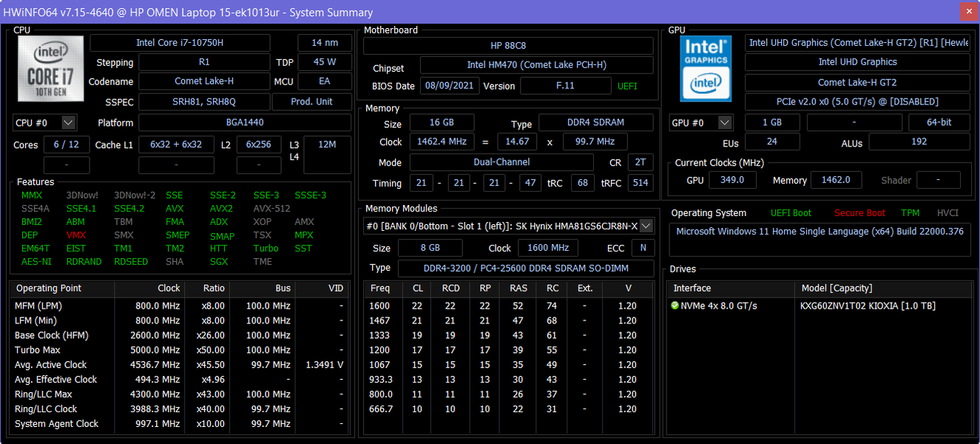Click the green NVMe drive status icon

click(x=675, y=306)
